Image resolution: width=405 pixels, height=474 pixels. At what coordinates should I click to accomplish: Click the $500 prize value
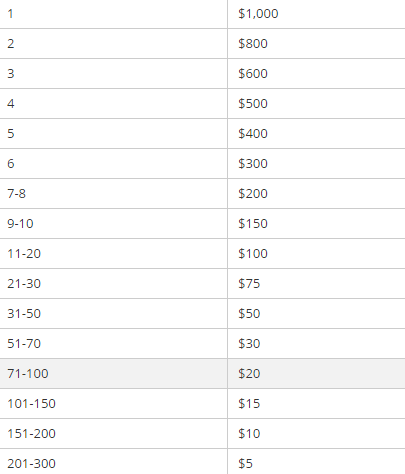[253, 104]
